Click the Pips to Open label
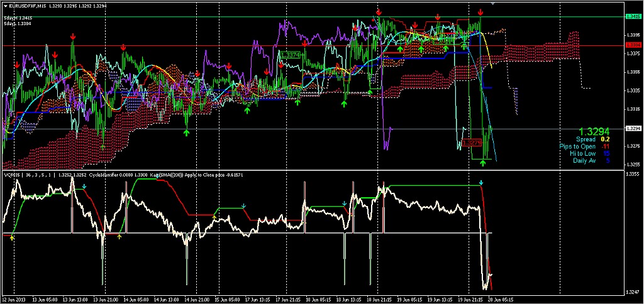Viewport: 644px width, 304px height. coord(577,146)
